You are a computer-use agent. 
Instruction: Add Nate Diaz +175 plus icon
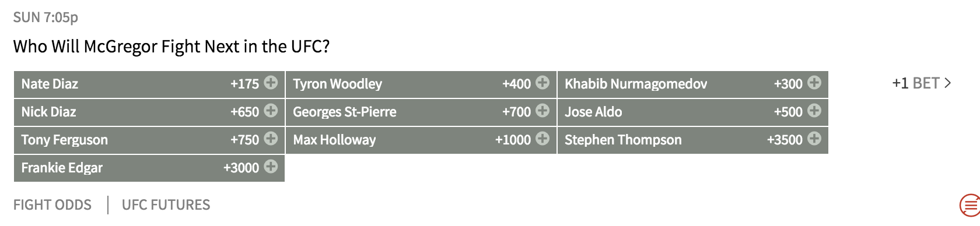271,83
